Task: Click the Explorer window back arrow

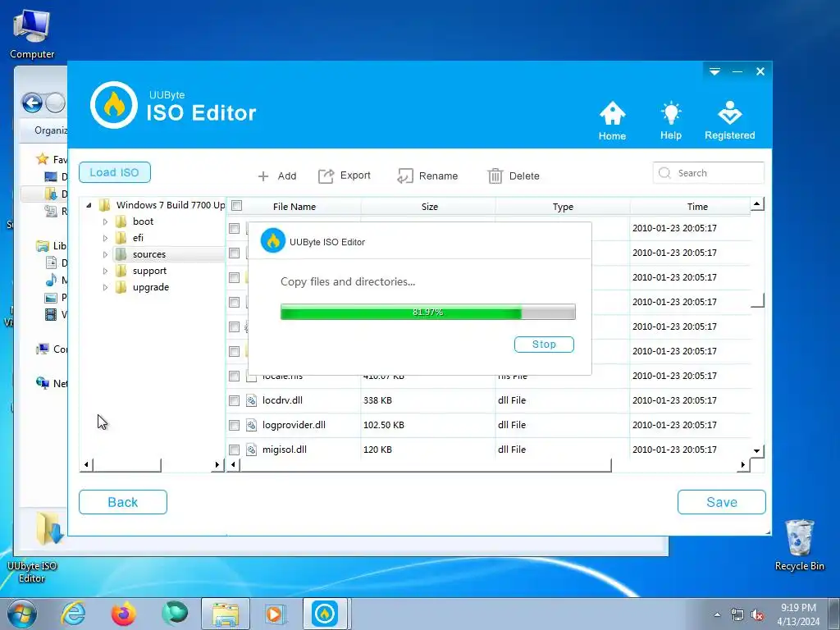Action: pyautogui.click(x=32, y=103)
